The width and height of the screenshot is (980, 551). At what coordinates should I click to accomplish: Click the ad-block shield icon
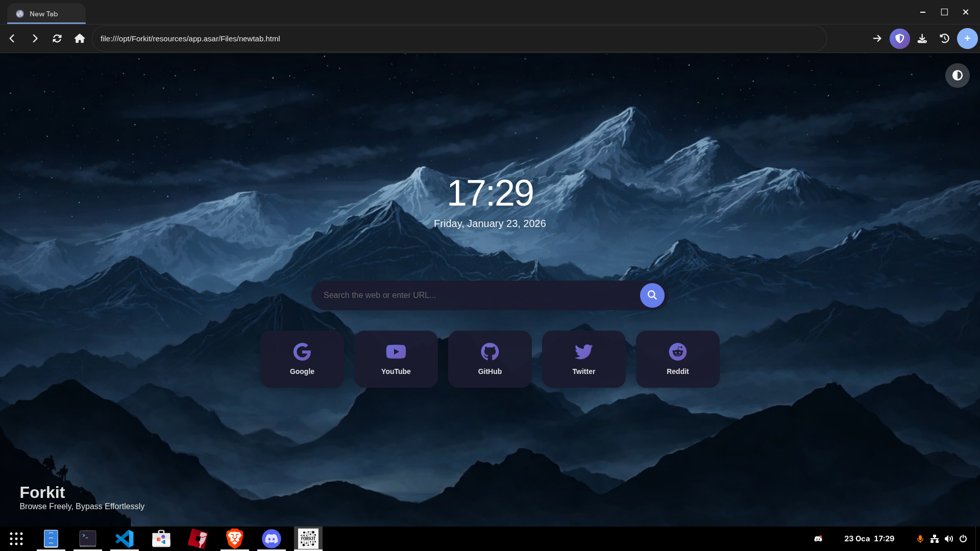coord(899,38)
